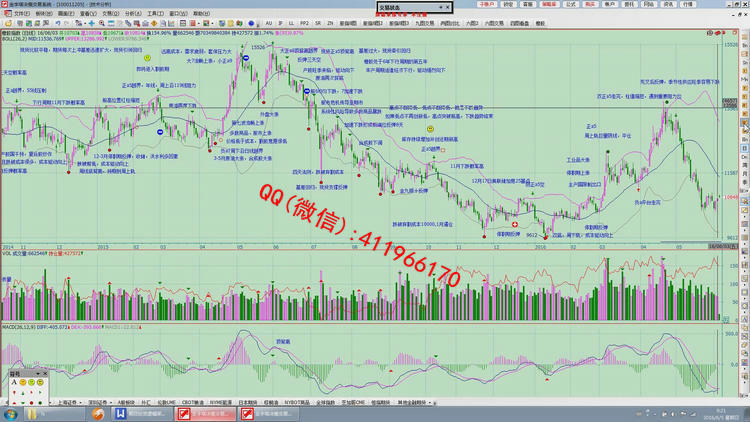Click the 六图交易 layout button
Viewport: 750px width, 422px height.
point(494,23)
